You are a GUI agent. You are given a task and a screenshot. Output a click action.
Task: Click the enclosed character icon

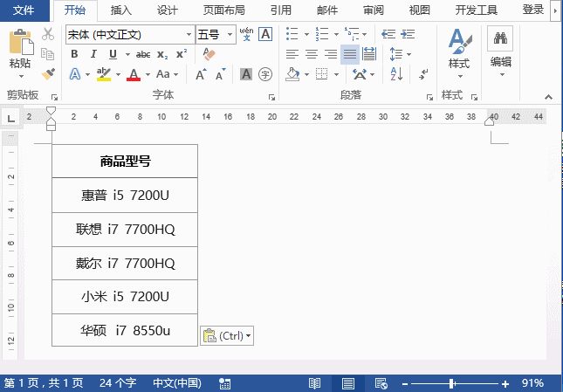pyautogui.click(x=265, y=74)
